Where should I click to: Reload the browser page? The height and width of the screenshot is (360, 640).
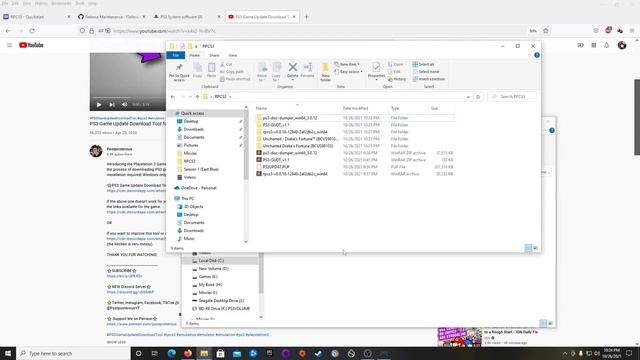[x=32, y=31]
